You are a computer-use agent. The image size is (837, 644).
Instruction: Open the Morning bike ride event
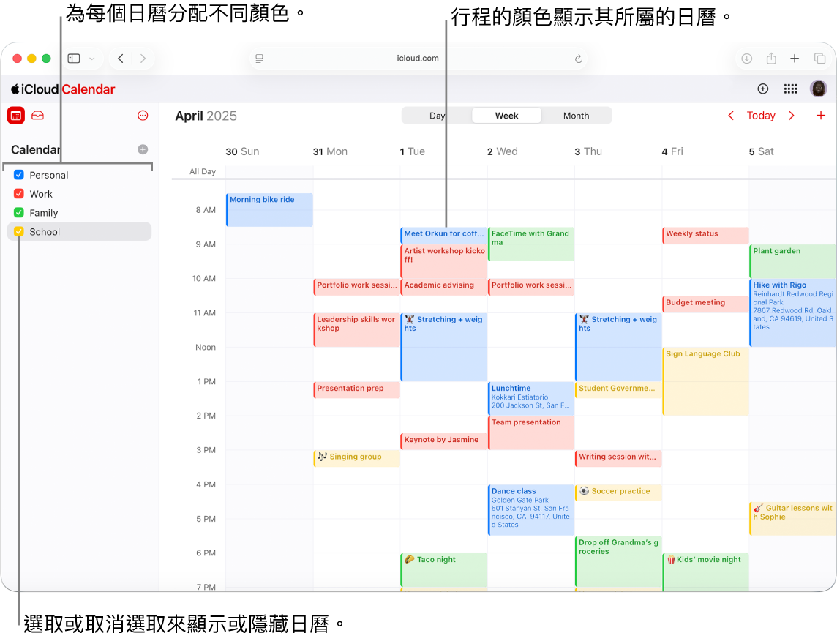tap(269, 209)
